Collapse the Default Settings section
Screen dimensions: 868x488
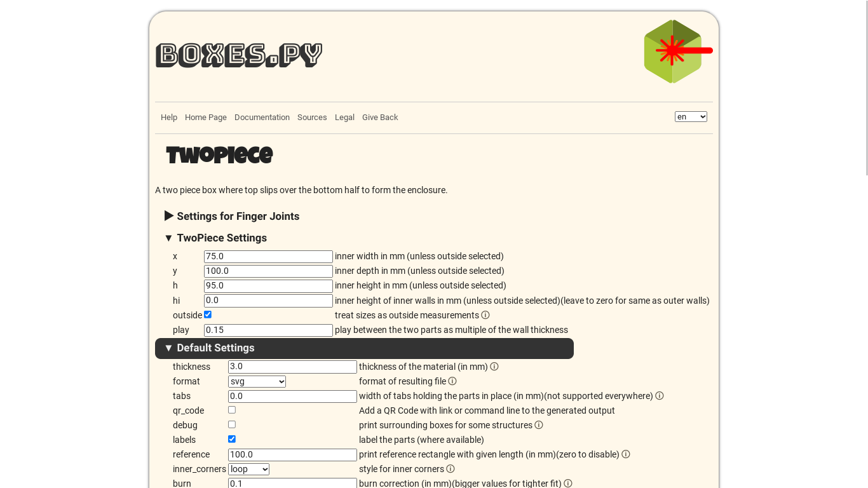364,348
